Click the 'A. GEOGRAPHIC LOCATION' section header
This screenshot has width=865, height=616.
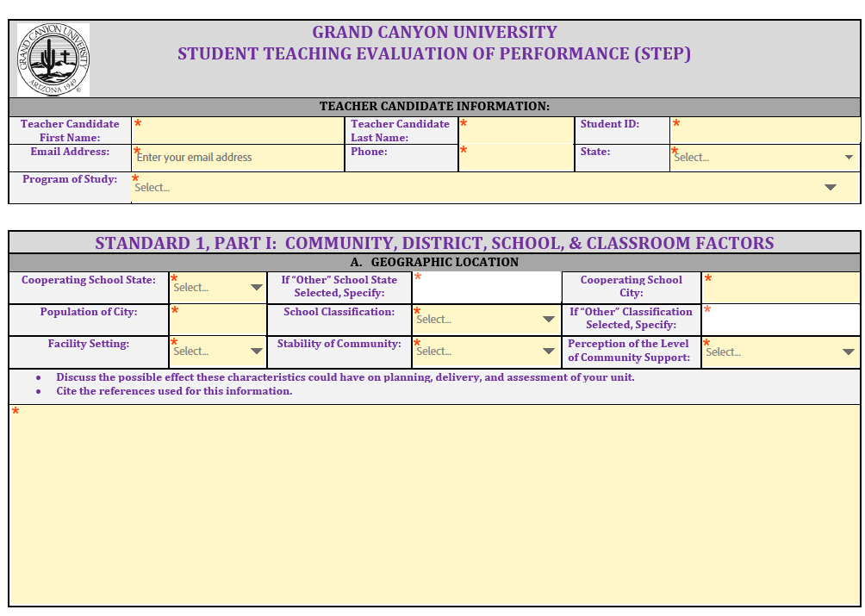click(435, 262)
